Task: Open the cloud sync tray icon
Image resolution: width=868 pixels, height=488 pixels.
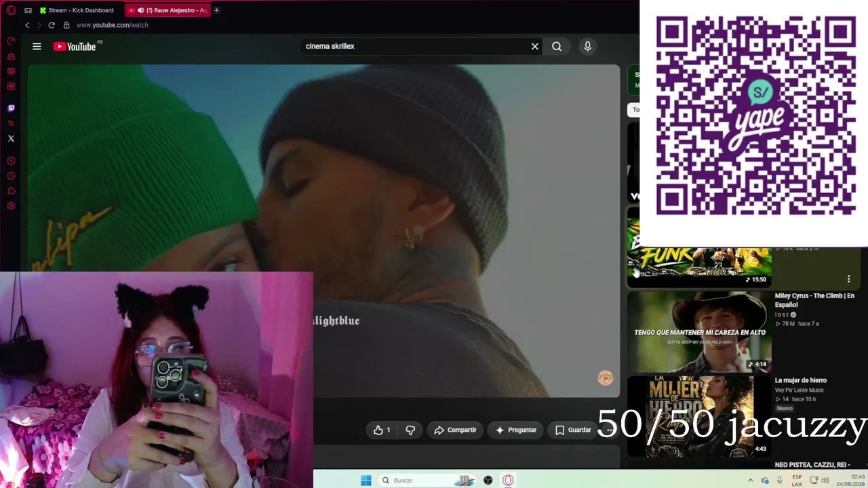Action: [765, 481]
